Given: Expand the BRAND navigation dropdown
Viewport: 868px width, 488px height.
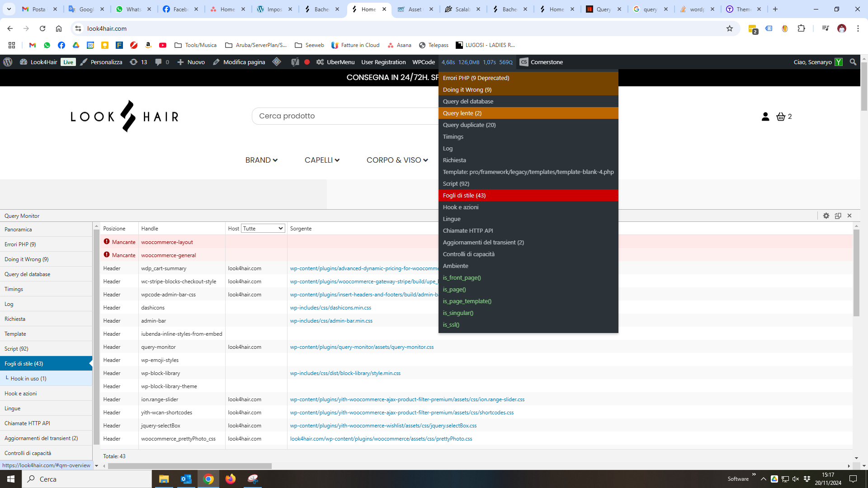Looking at the screenshot, I should tap(261, 160).
